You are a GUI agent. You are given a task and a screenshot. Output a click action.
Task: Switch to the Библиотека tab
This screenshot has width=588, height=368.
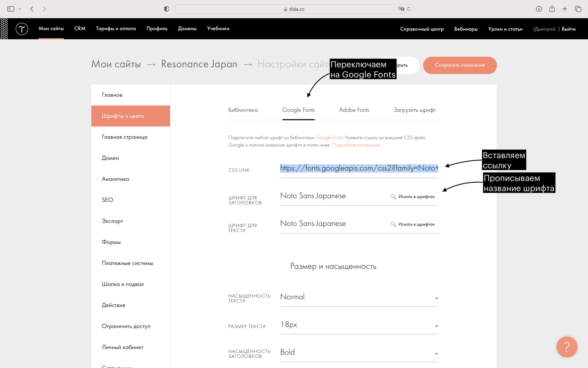tap(243, 110)
